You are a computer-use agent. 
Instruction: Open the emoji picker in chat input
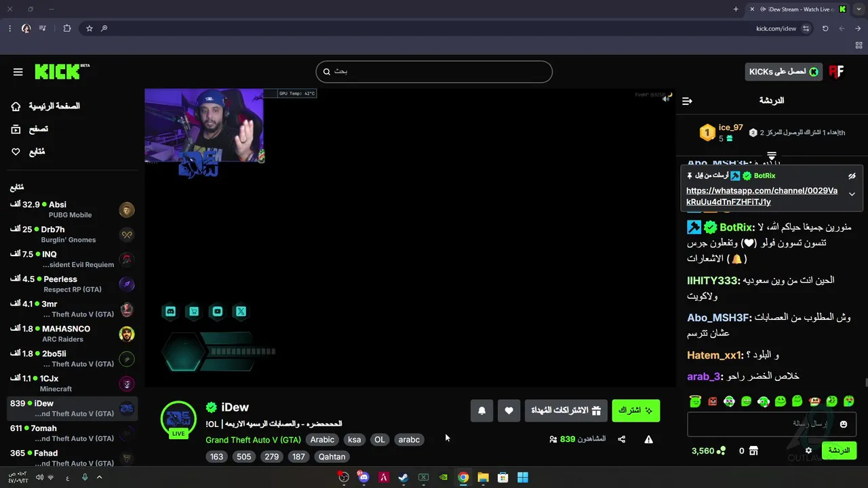pyautogui.click(x=844, y=424)
